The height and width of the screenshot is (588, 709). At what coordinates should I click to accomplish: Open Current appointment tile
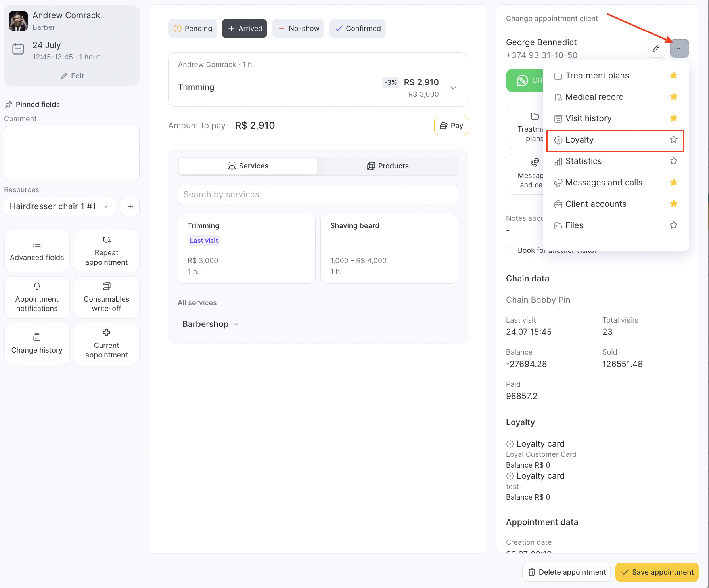pyautogui.click(x=107, y=344)
